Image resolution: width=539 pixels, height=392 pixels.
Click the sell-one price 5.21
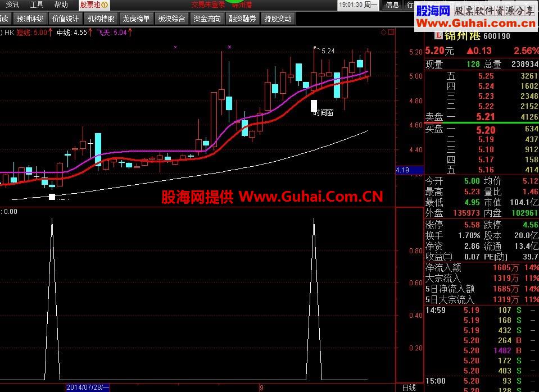click(x=486, y=117)
